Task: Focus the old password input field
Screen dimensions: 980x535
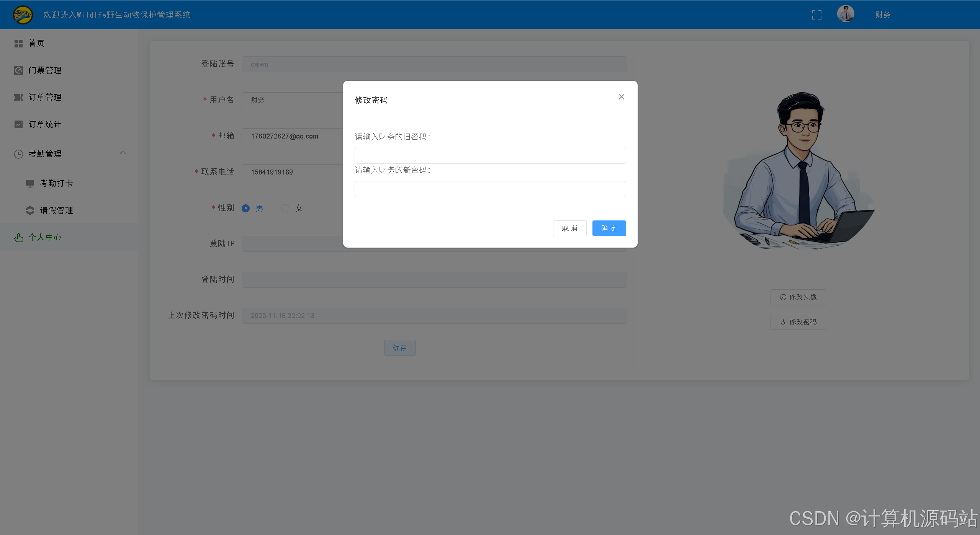Action: click(x=490, y=156)
